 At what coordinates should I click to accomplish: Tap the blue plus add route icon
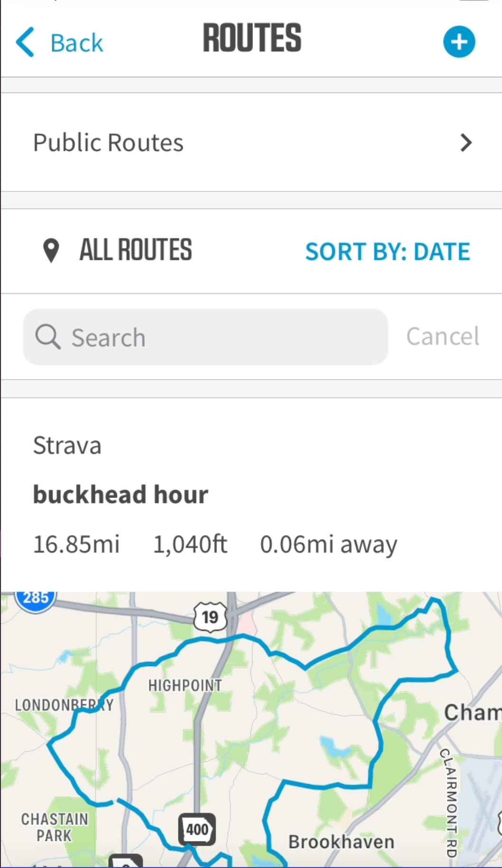point(459,42)
